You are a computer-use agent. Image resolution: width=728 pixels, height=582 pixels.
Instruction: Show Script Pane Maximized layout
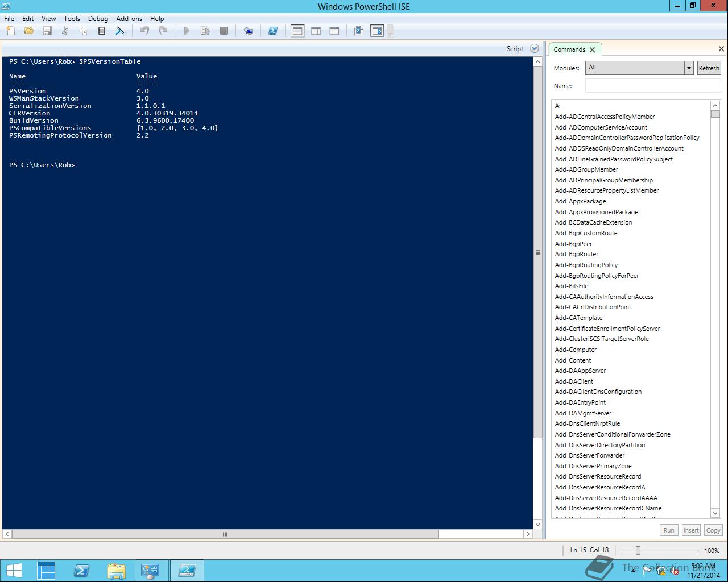coord(334,31)
